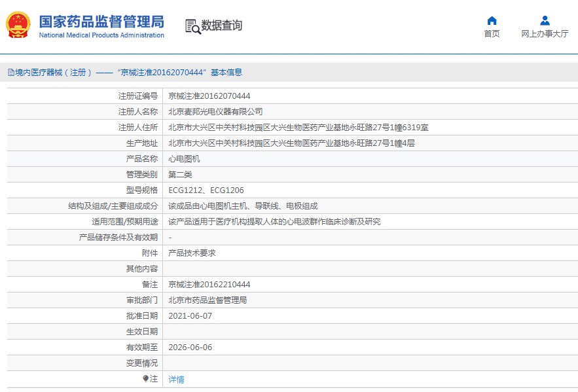The height and width of the screenshot is (392, 578).
Task: Click the model spec value ECG1212、ECG1206
Action: pos(206,190)
